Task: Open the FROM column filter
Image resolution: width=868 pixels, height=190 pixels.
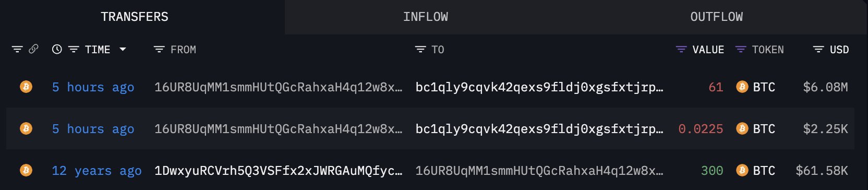Action: click(159, 50)
